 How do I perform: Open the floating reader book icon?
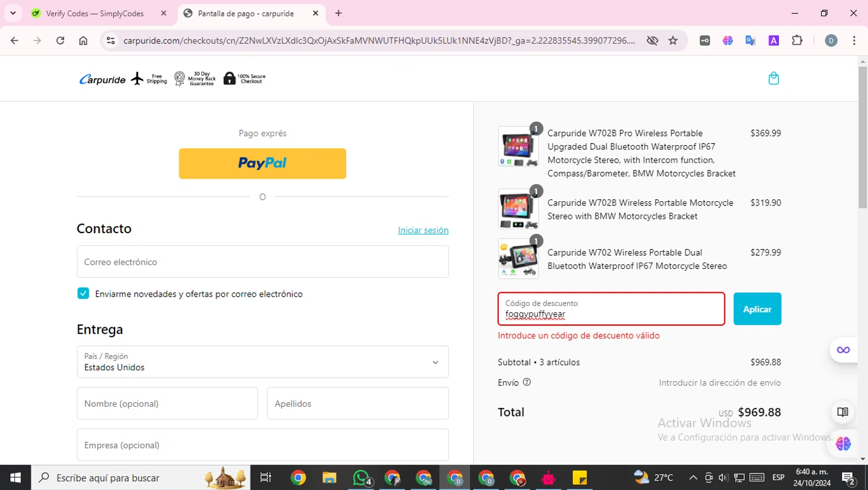pos(843,412)
